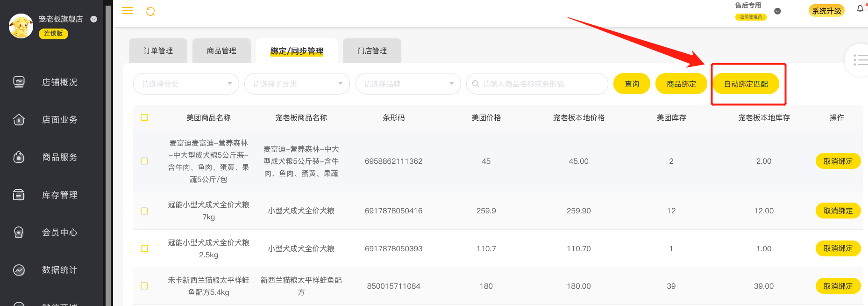This screenshot has height=306, width=868.
Task: Click the 数据统计 chart icon
Action: (19, 270)
